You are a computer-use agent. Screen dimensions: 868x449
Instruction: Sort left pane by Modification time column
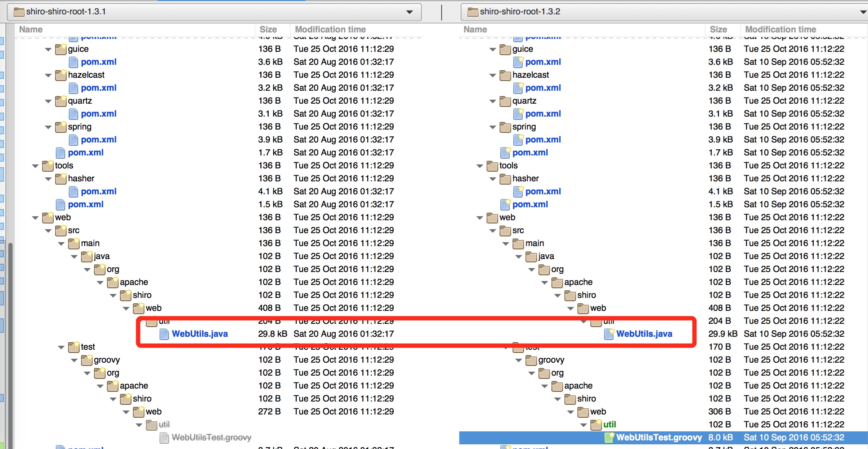357,30
